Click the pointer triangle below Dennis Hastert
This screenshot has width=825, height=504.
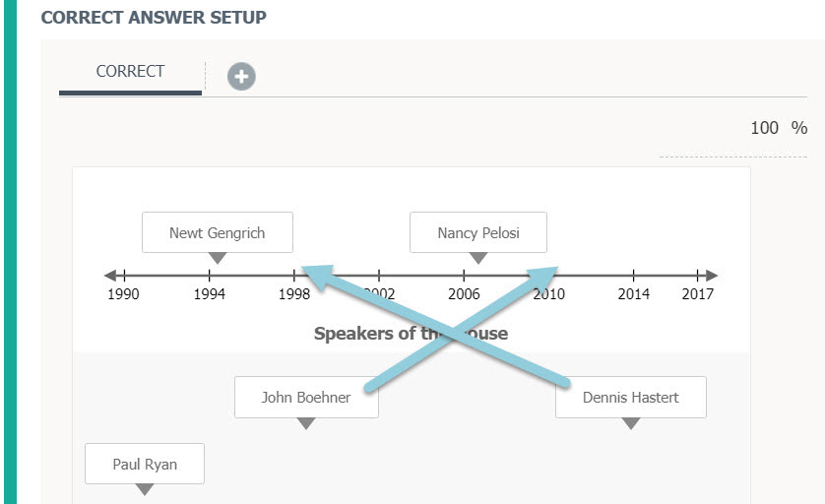pos(631,423)
